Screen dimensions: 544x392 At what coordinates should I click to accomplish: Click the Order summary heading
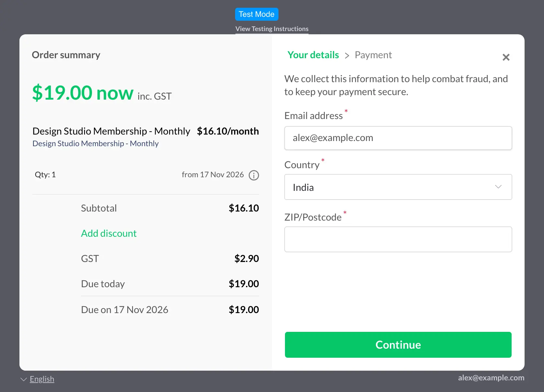[66, 55]
